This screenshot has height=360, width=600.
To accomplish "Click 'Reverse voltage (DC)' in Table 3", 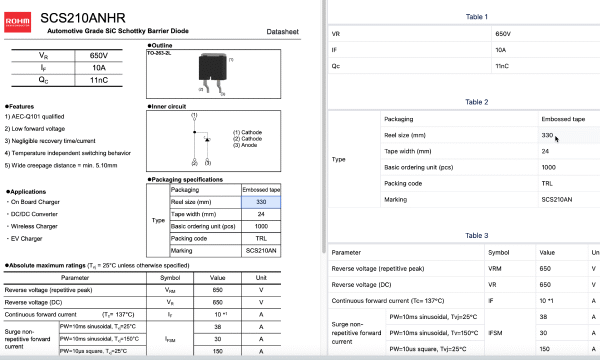I will point(361,285).
